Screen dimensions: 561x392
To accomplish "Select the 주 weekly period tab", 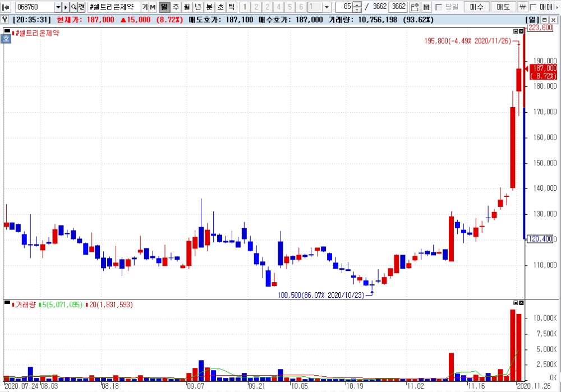I will (175, 7).
